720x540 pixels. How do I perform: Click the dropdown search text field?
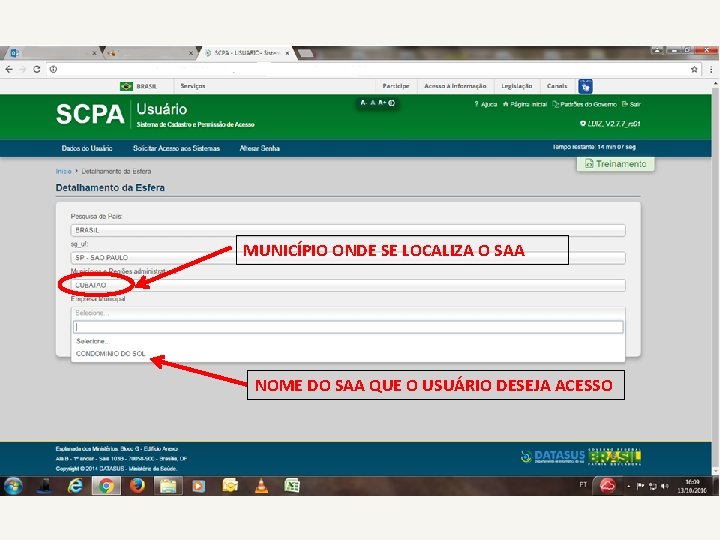point(348,327)
